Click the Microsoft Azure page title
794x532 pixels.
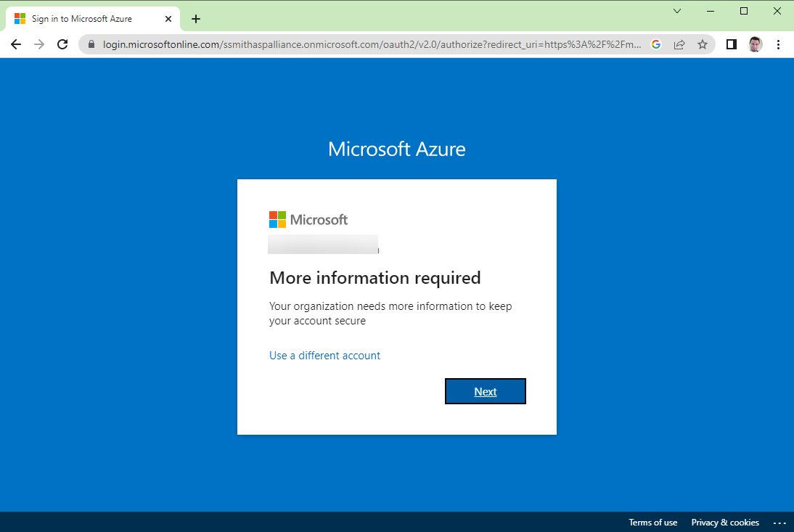tap(396, 149)
